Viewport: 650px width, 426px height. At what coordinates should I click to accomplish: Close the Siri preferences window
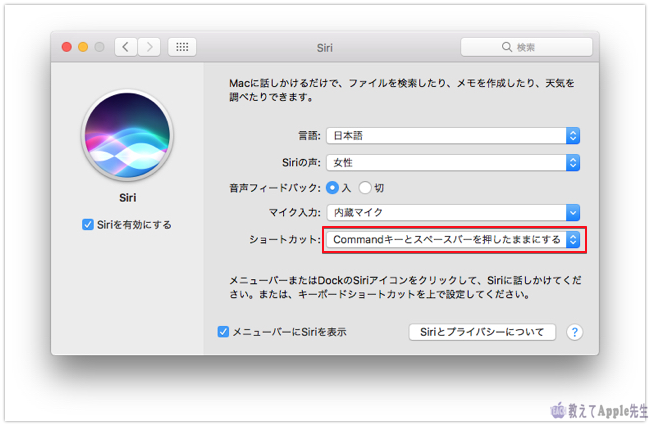[67, 47]
